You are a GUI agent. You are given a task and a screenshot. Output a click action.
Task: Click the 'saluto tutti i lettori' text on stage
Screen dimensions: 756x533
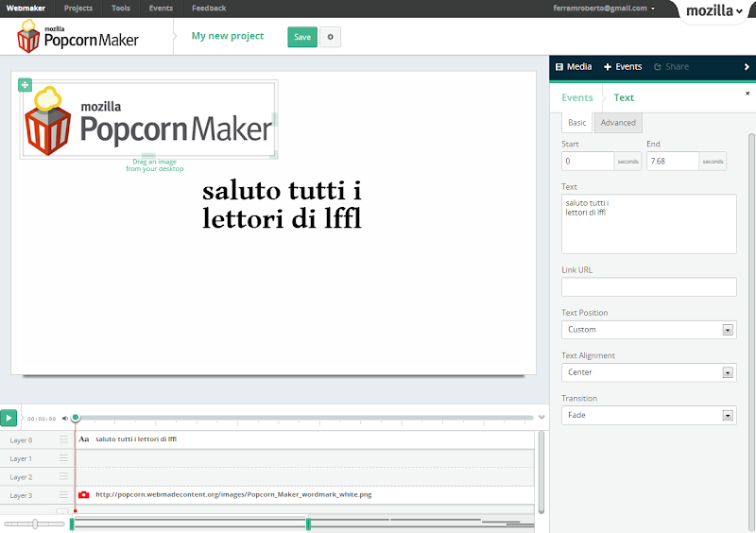(282, 204)
